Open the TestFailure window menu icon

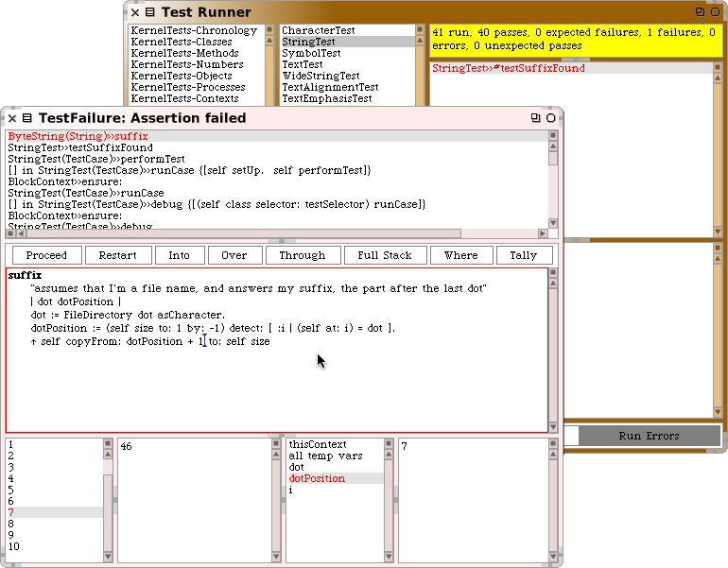[27, 118]
